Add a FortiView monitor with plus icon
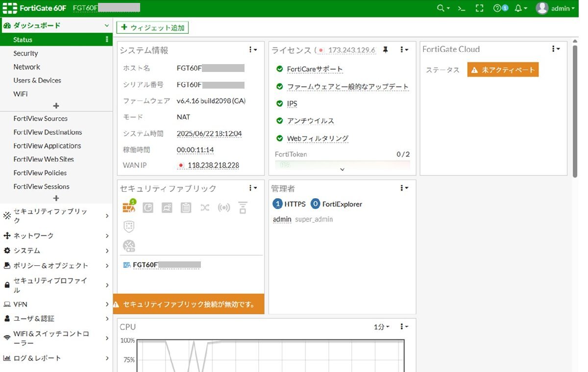 [56, 198]
